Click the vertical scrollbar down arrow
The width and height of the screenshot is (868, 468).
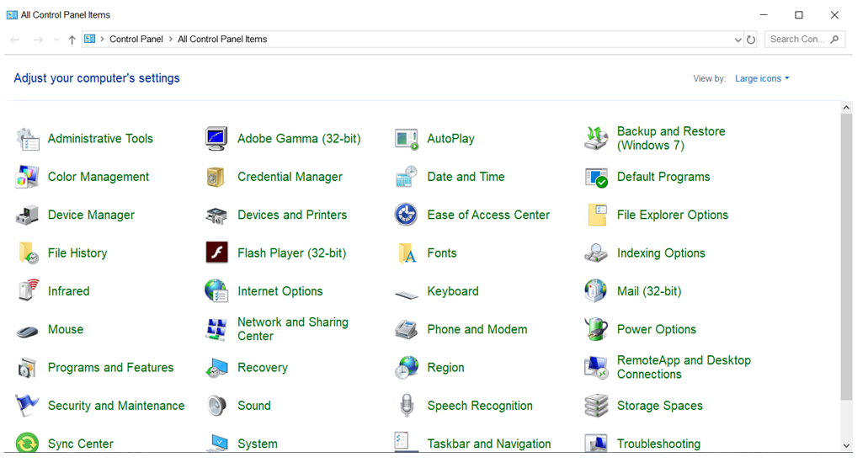pos(846,445)
